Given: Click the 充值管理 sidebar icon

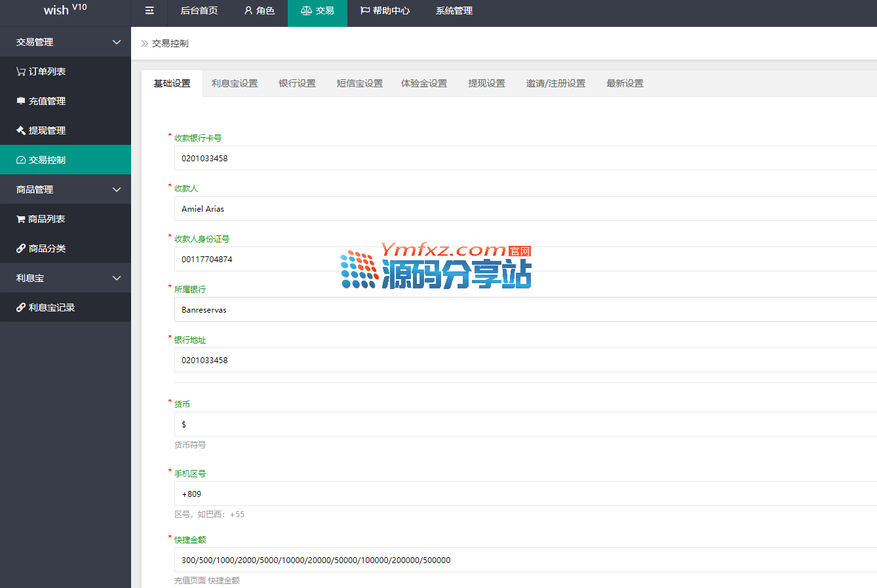Looking at the screenshot, I should (21, 101).
